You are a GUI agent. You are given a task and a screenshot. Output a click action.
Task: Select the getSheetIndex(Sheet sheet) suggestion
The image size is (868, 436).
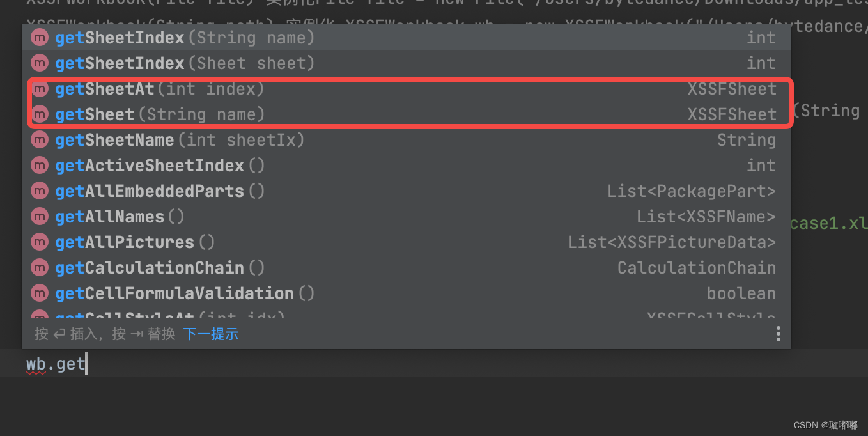pyautogui.click(x=192, y=63)
